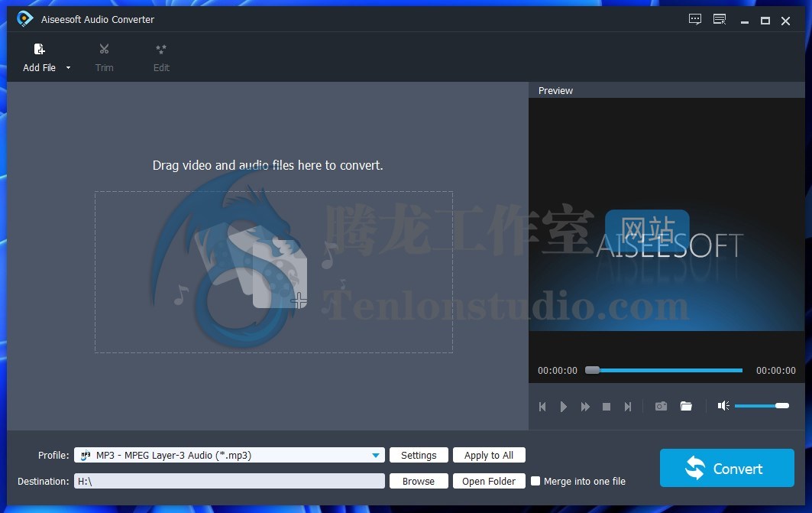The height and width of the screenshot is (513, 812).
Task: Click the Add File toolbar icon
Action: pos(40,49)
